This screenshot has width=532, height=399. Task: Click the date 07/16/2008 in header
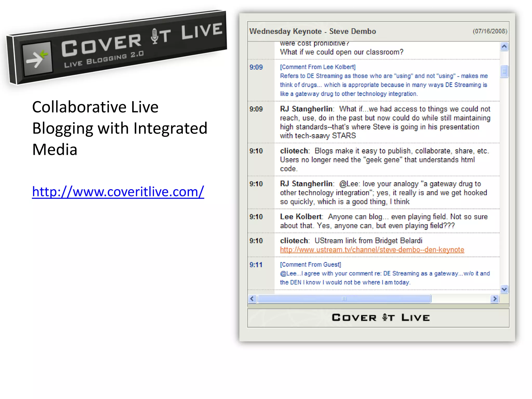click(x=490, y=31)
